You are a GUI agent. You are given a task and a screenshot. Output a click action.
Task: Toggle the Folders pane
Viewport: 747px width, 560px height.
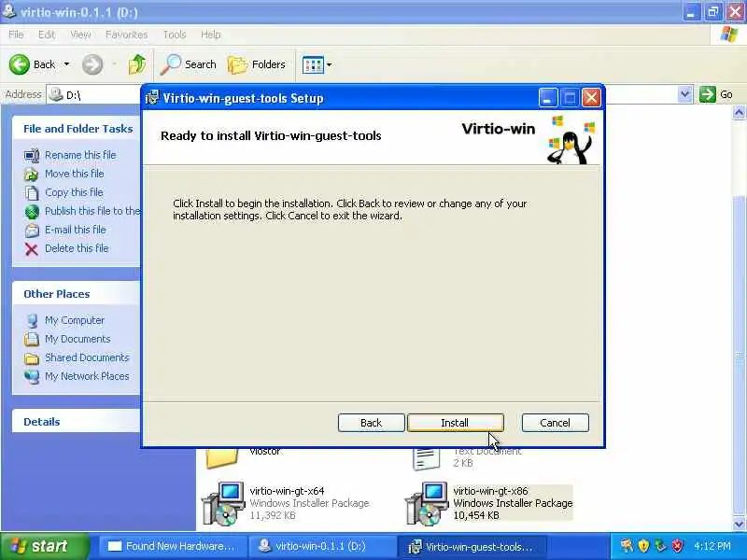256,64
